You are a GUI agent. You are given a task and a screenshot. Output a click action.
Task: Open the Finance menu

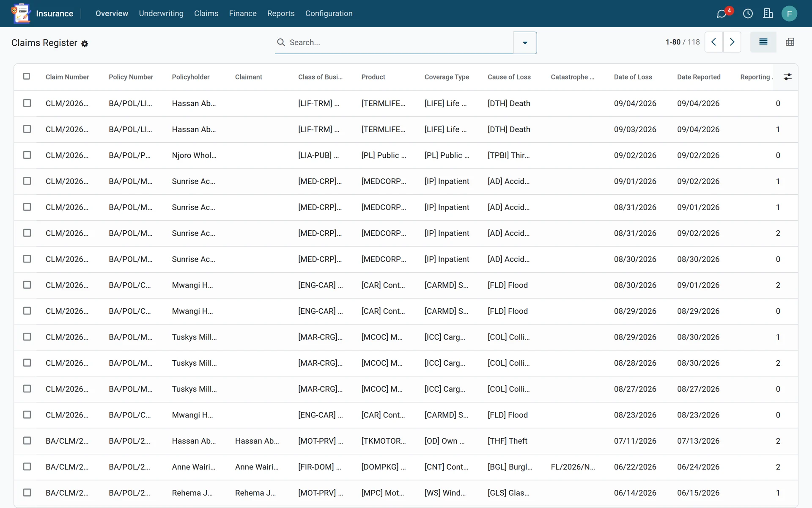click(243, 14)
